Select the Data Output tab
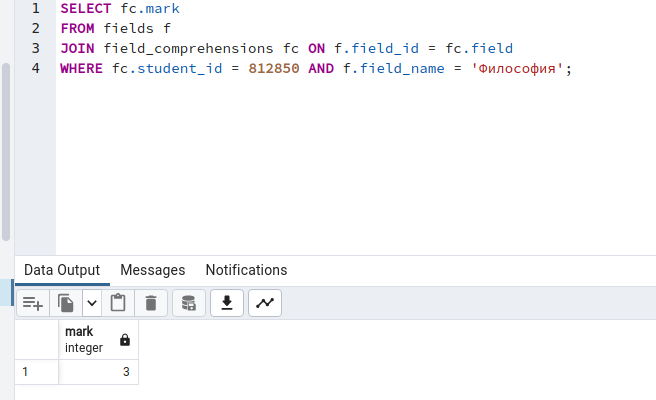 coord(62,270)
